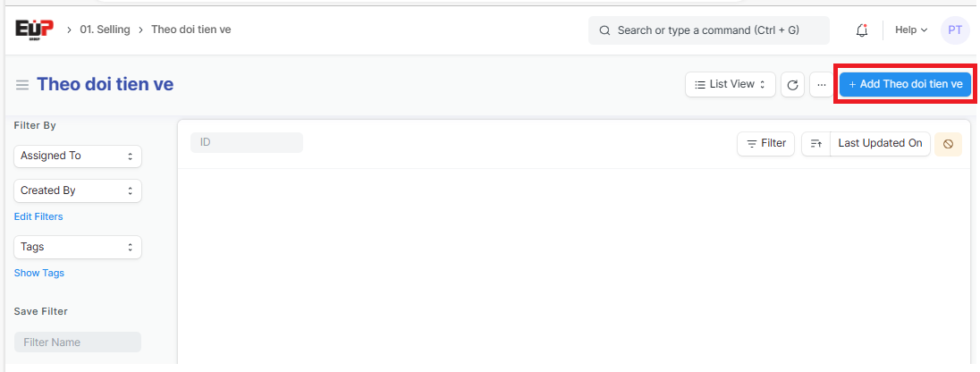Click the Last Updated On sort button
Screen dimensions: 980x372
(880, 144)
